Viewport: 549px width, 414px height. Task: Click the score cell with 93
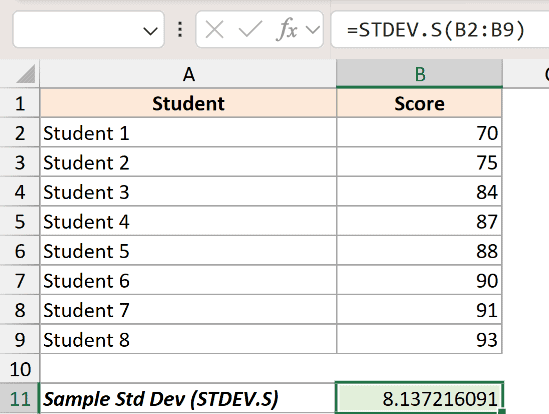pyautogui.click(x=419, y=339)
